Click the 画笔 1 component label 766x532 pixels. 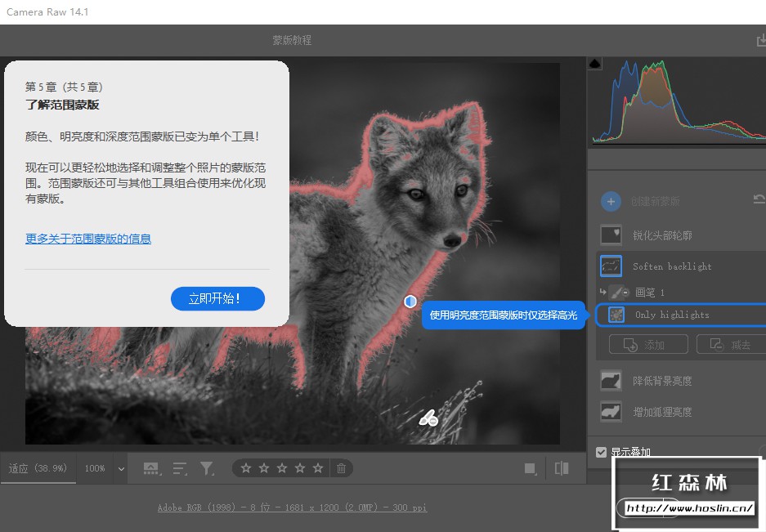point(650,292)
